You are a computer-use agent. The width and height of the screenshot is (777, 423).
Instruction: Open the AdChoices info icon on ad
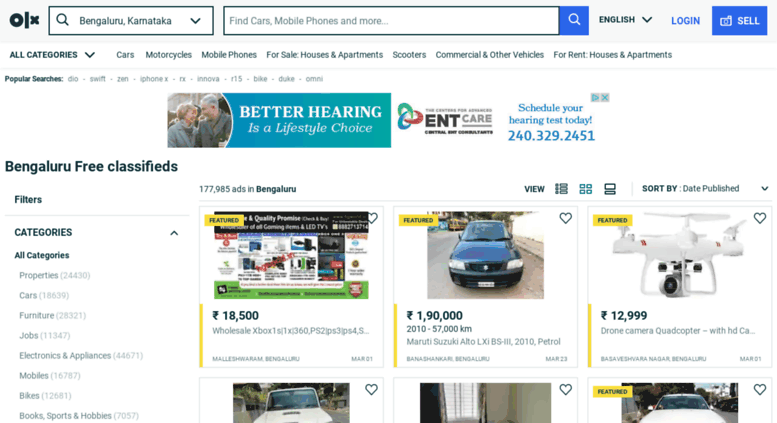[596, 98]
